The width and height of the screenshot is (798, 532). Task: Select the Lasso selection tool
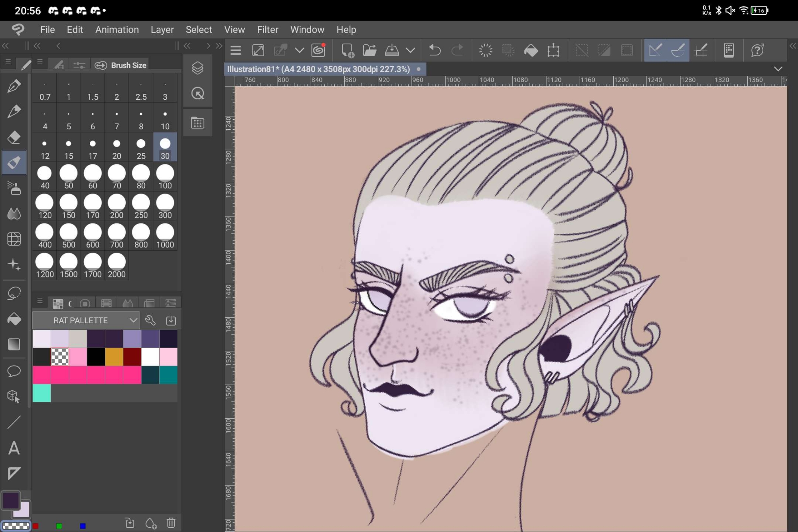pos(14,294)
